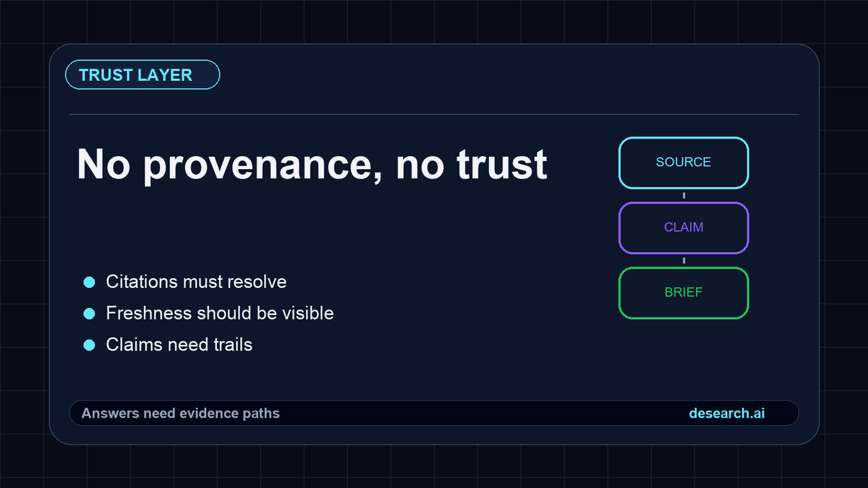Click the text 'Citations must resolve'
Viewport: 868px width, 488px height.
click(196, 282)
